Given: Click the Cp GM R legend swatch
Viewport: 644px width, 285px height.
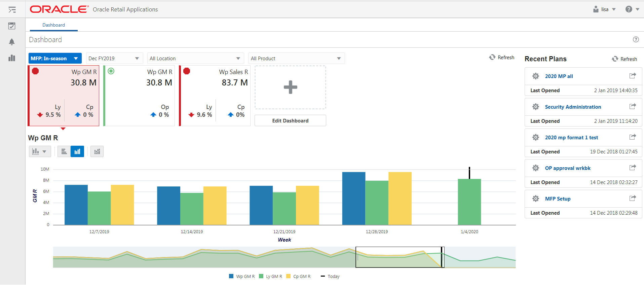Looking at the screenshot, I should click(x=288, y=276).
